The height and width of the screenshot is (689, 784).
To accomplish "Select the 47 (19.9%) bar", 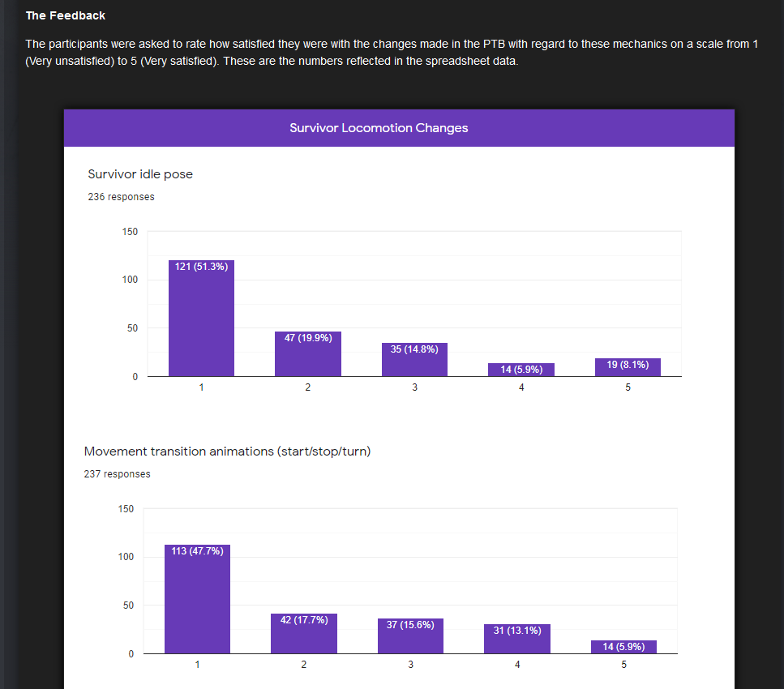I will coord(308,354).
